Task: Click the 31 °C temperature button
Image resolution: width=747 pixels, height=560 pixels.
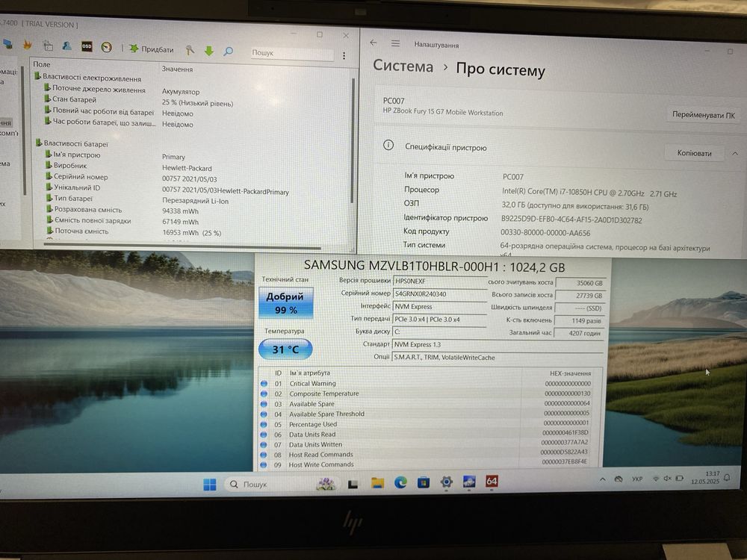Action: (x=285, y=349)
